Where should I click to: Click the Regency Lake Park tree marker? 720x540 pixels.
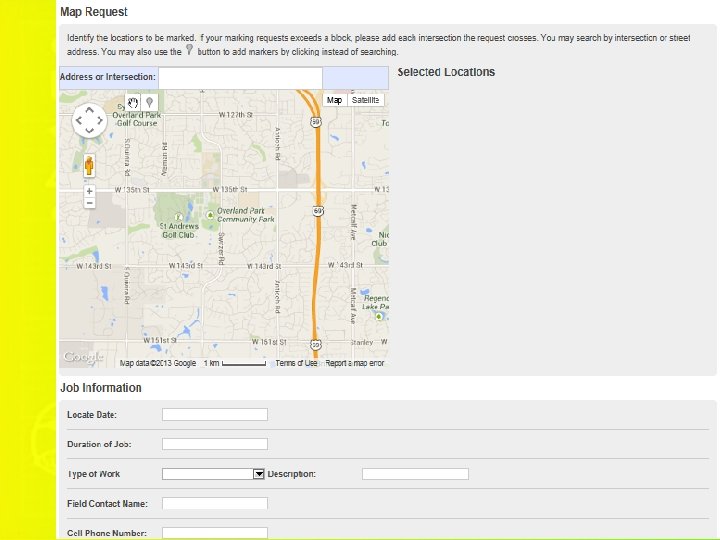coord(378,316)
